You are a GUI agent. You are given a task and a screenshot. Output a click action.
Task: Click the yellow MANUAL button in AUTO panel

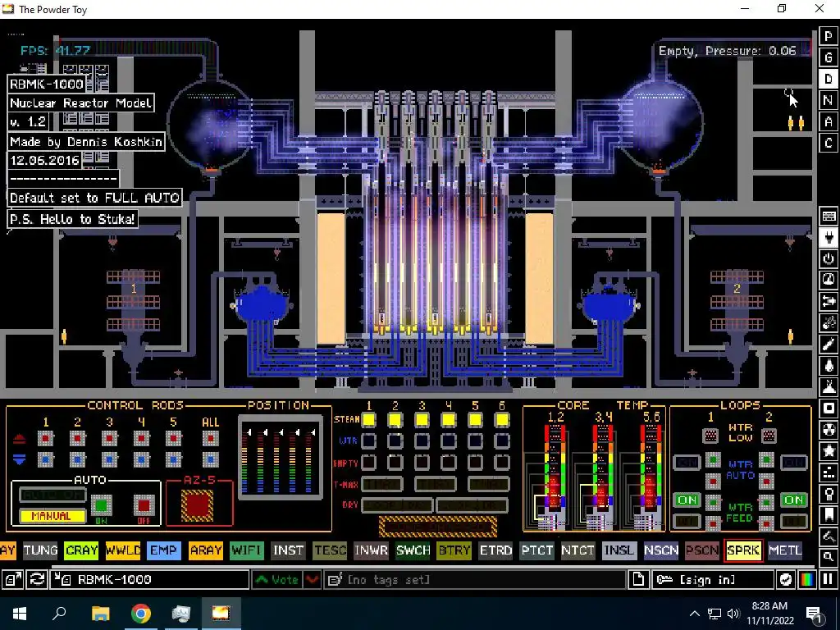(52, 516)
